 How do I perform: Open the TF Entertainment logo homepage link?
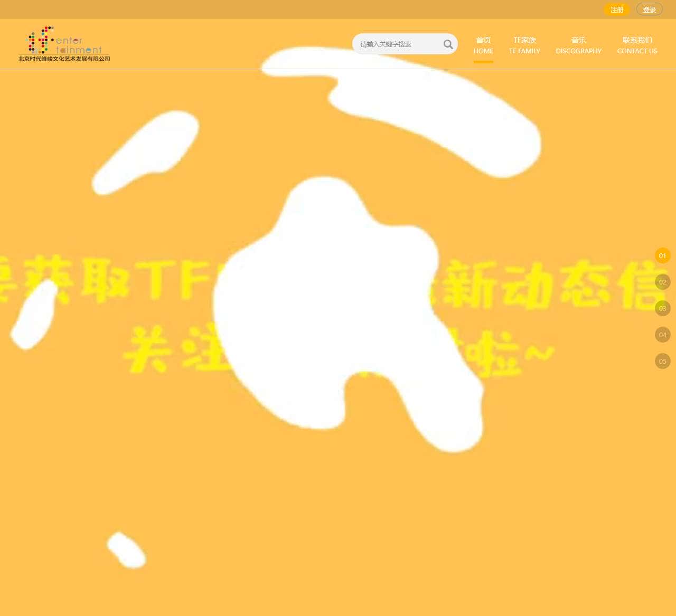[x=64, y=44]
